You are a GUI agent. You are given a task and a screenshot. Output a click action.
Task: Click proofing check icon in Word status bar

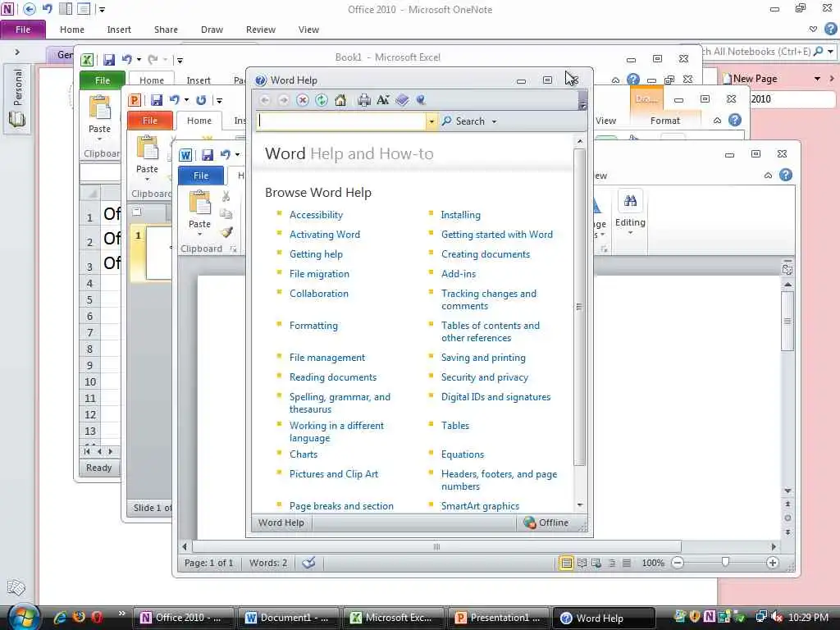tap(308, 563)
